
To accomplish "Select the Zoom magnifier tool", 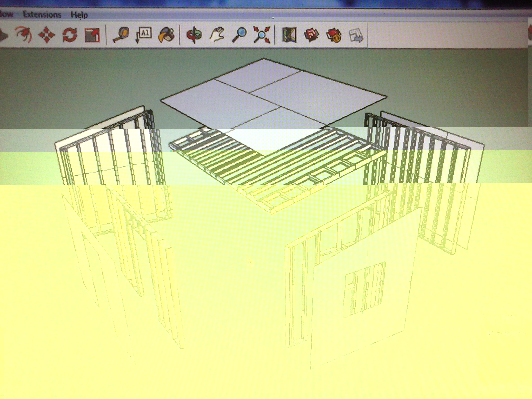I will (239, 35).
